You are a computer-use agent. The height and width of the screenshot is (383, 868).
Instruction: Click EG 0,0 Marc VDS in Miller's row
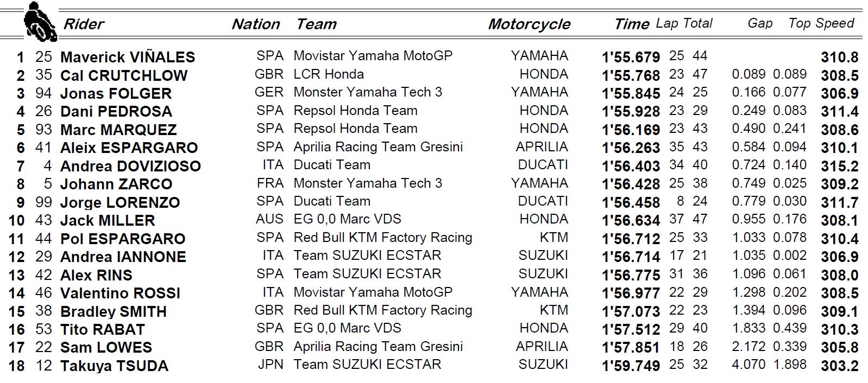pos(348,219)
